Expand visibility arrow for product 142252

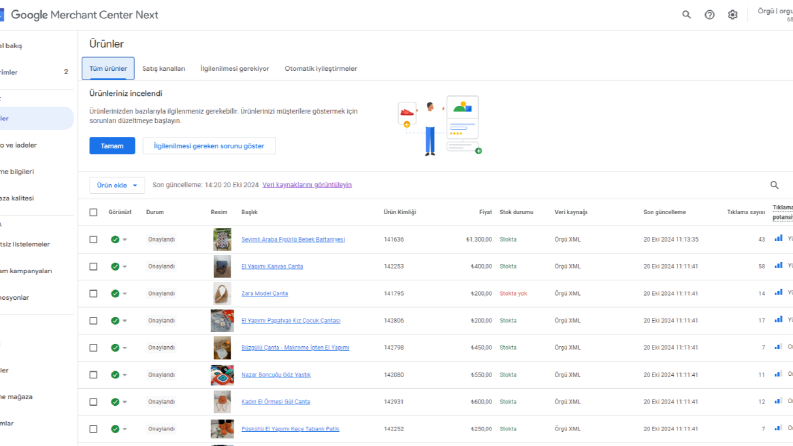point(125,429)
